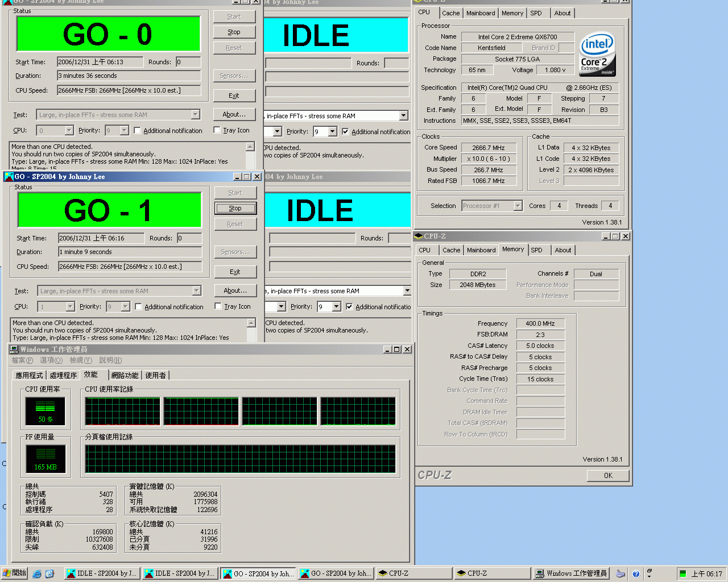Click log scrollbar up arrow in GO - 1 window

tap(251, 323)
